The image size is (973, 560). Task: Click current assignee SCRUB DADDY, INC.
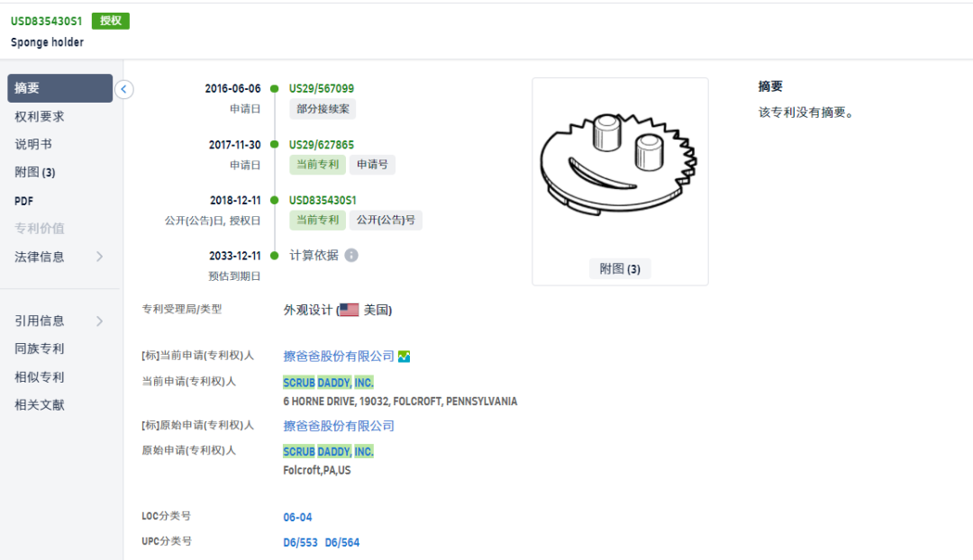[x=328, y=383]
